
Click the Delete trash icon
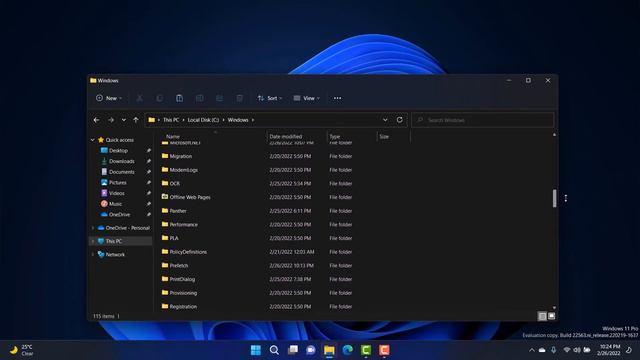(x=240, y=98)
